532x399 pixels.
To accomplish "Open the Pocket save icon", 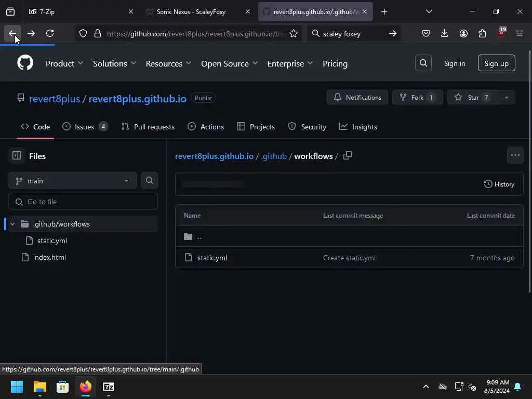I will (426, 33).
